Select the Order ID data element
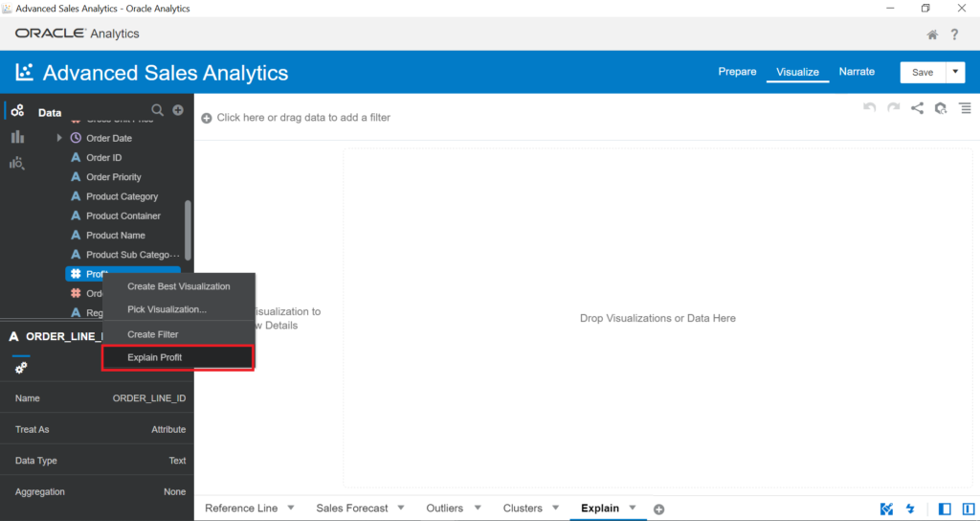Screen dimensions: 980x521 click(x=103, y=158)
